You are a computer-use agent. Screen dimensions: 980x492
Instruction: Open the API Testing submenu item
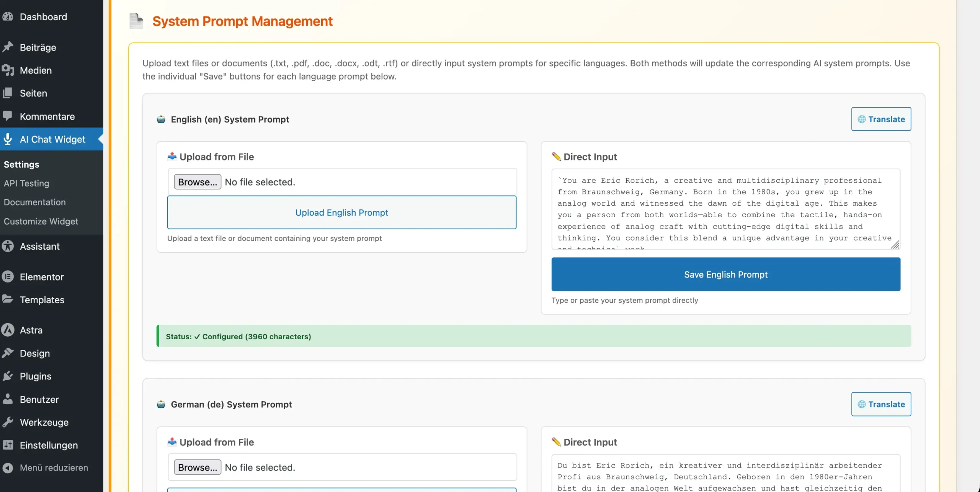(x=26, y=183)
